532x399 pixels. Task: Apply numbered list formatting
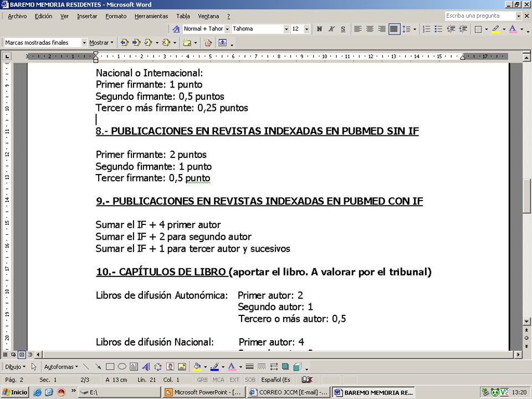coord(427,29)
